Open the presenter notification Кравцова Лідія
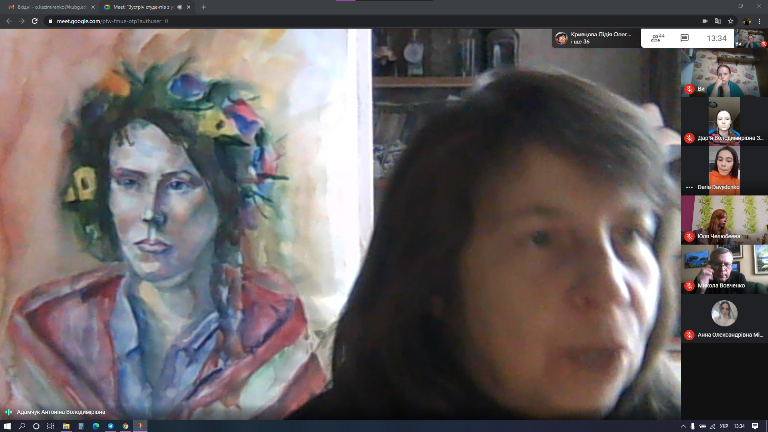Viewport: 768px width, 432px height. coord(596,38)
